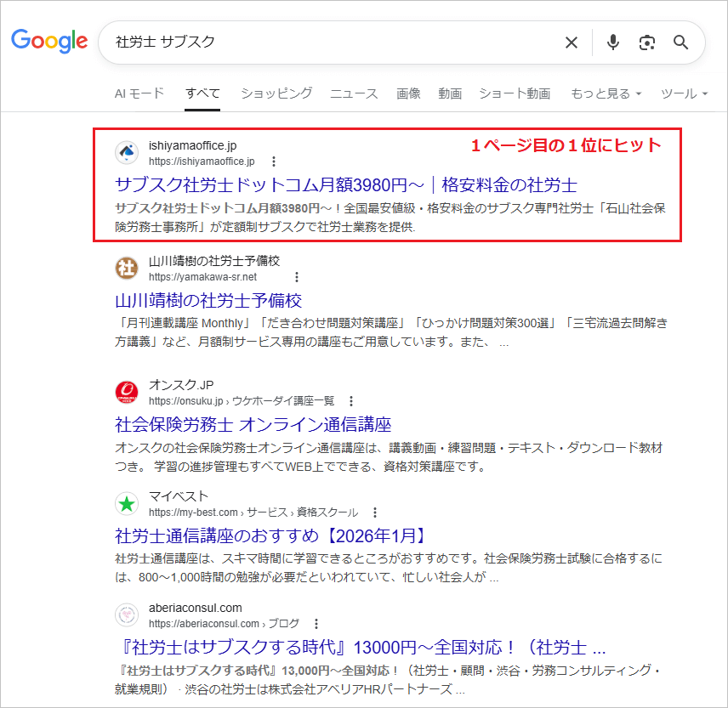The height and width of the screenshot is (708, 728).
Task: Switch to the ニュース tab
Action: pyautogui.click(x=353, y=93)
